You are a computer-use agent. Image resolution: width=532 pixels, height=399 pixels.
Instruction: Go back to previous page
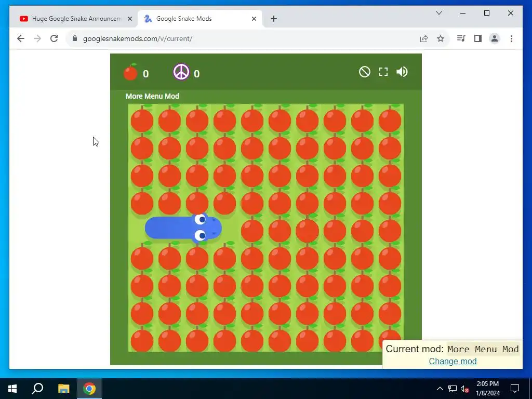(21, 38)
